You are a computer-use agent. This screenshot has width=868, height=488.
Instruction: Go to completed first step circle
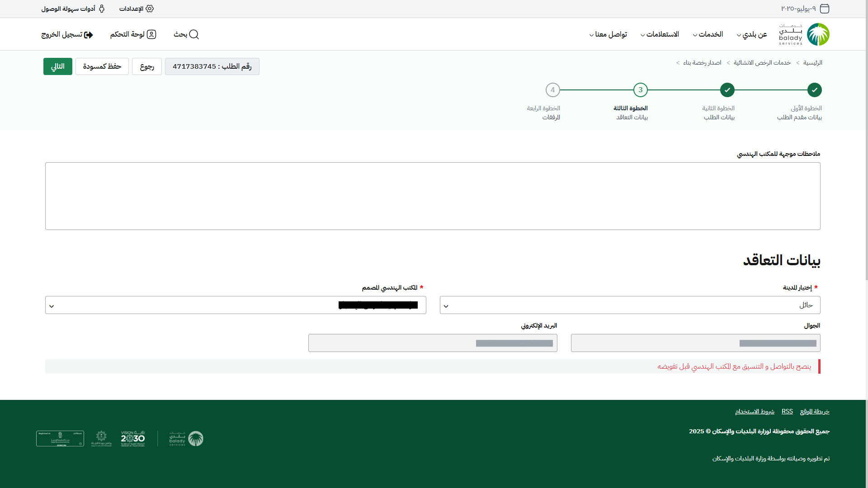(814, 90)
